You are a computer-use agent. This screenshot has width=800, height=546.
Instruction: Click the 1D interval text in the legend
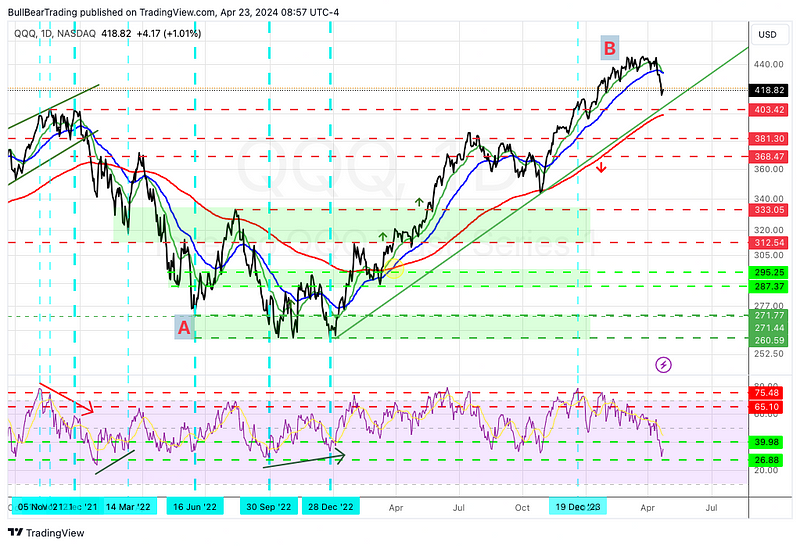(x=46, y=34)
